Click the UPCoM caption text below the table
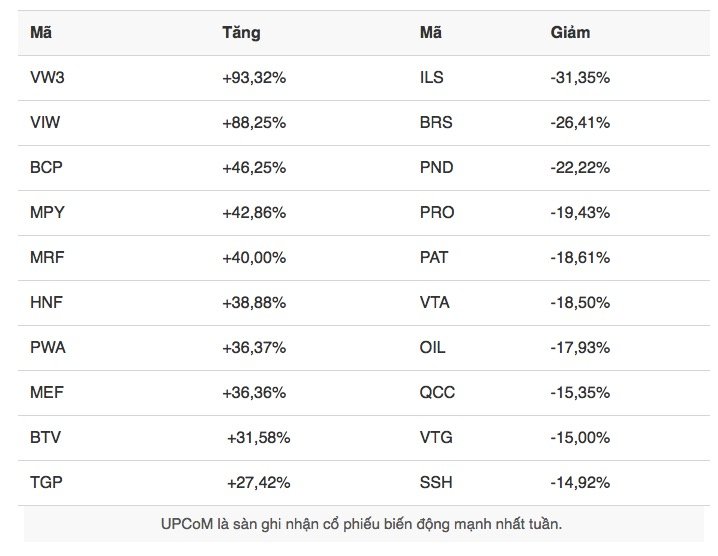 [361, 523]
